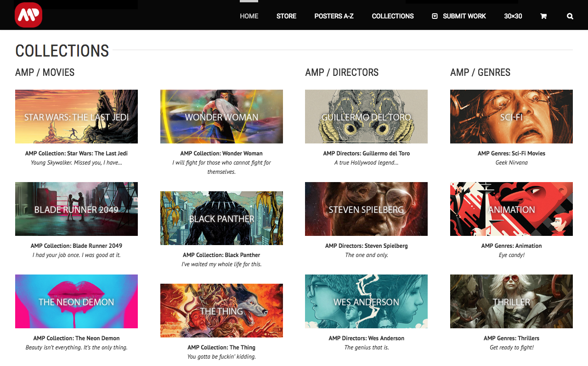Screen dimensions: 588x366
Task: Click the 'Geek Nirvana' caption
Action: coord(511,163)
